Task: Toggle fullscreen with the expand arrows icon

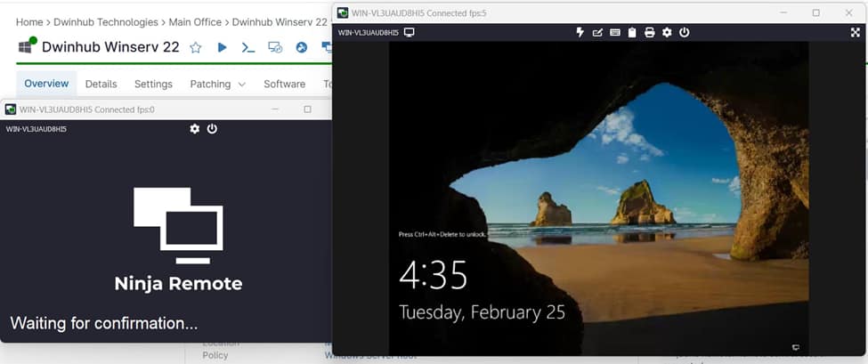Action: click(x=856, y=32)
